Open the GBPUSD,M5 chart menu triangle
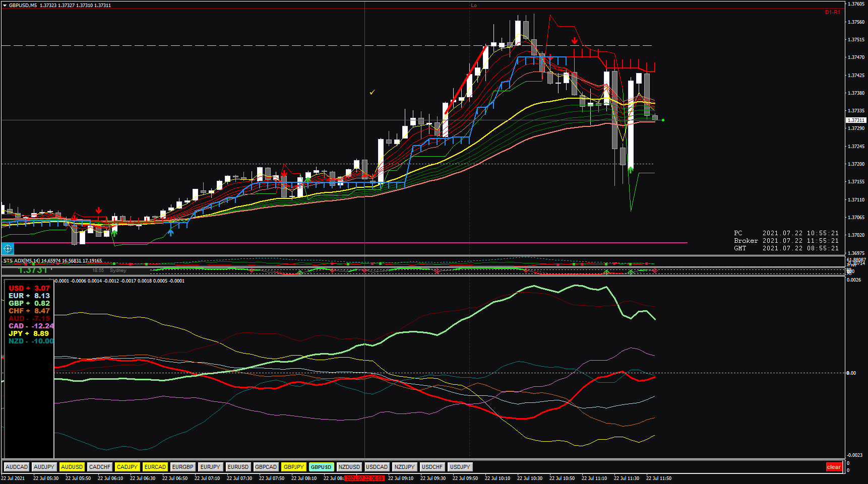The image size is (868, 484). pos(5,6)
